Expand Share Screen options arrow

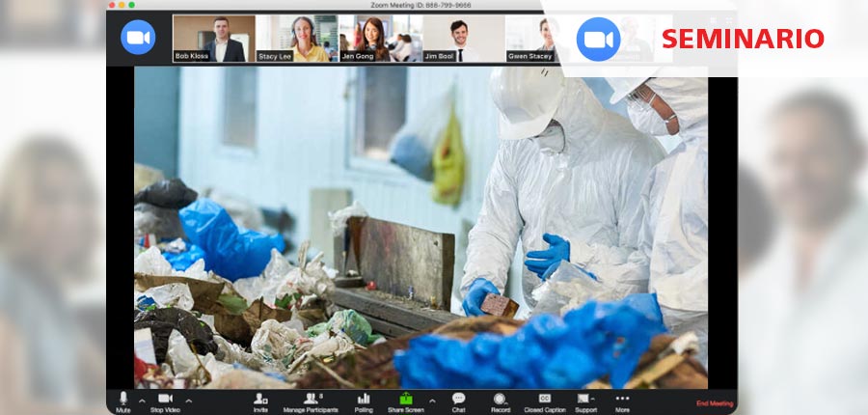tap(431, 400)
